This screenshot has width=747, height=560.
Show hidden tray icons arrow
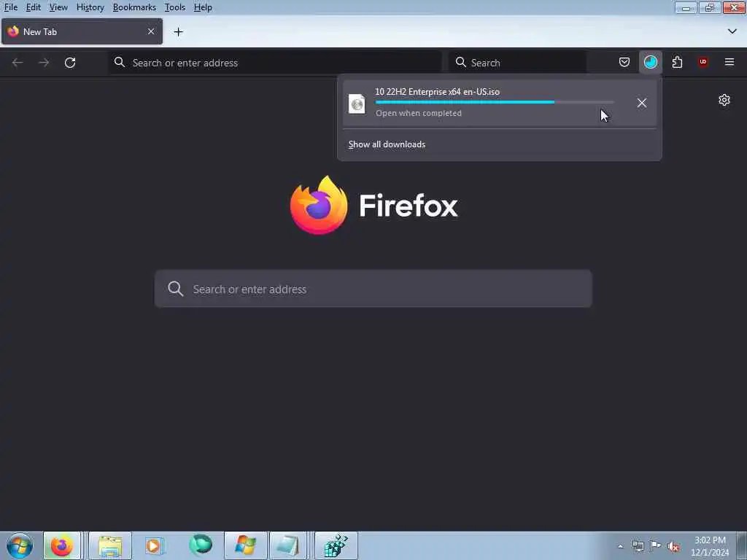pos(620,547)
